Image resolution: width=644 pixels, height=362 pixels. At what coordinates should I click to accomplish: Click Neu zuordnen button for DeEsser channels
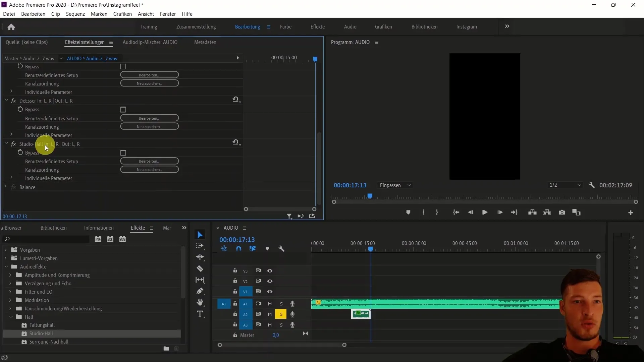149,127
